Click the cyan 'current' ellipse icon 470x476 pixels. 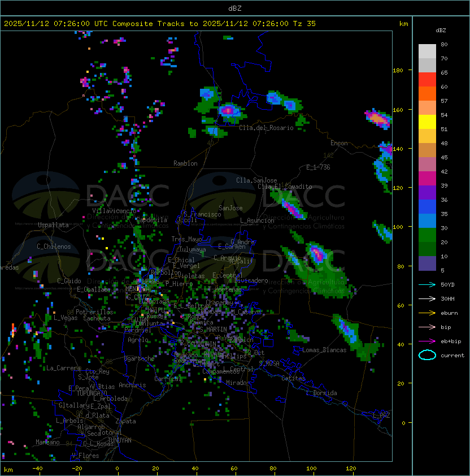coord(427,355)
